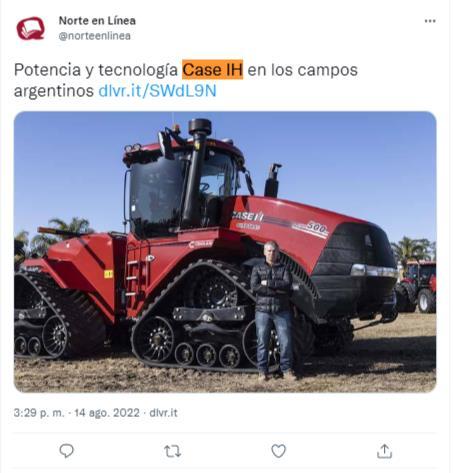Open the dlvr.it source label
The image size is (453, 473).
(163, 413)
